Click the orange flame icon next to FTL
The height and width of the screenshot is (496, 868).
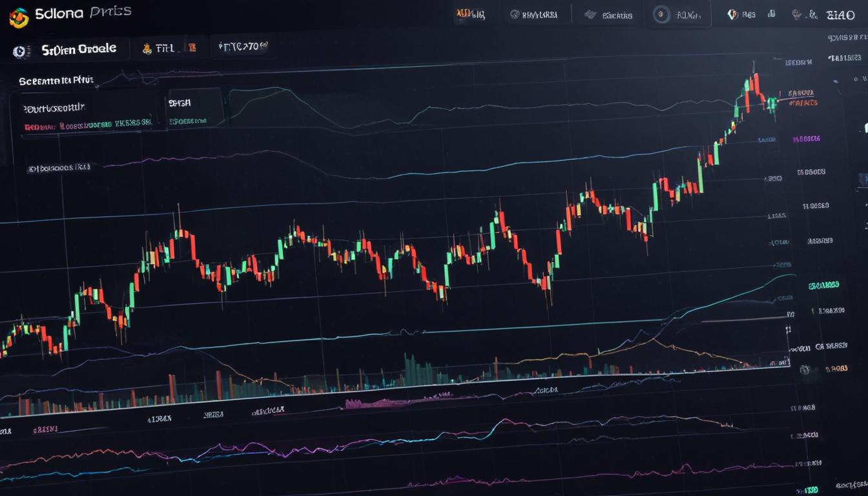[x=147, y=49]
